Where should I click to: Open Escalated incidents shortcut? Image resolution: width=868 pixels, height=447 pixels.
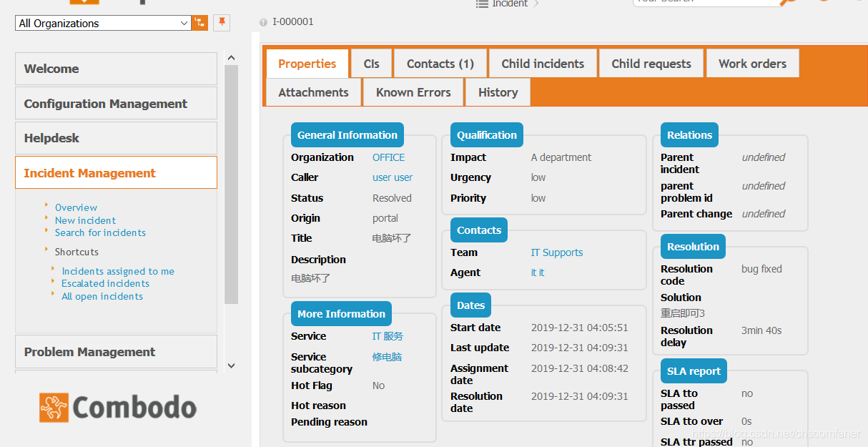(x=105, y=283)
